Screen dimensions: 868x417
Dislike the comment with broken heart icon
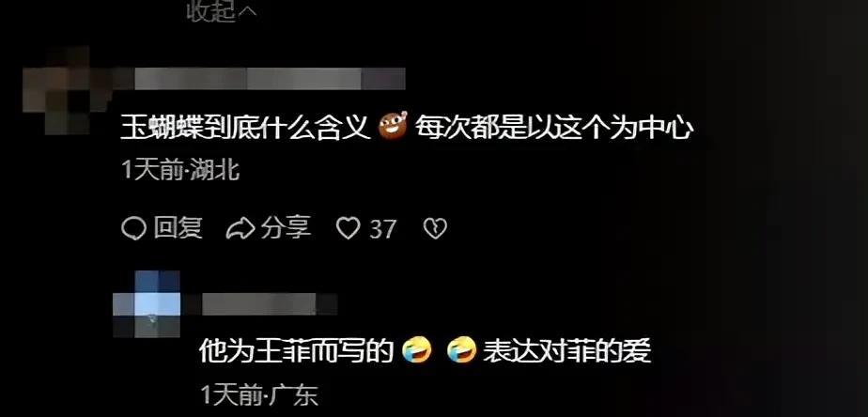click(435, 229)
